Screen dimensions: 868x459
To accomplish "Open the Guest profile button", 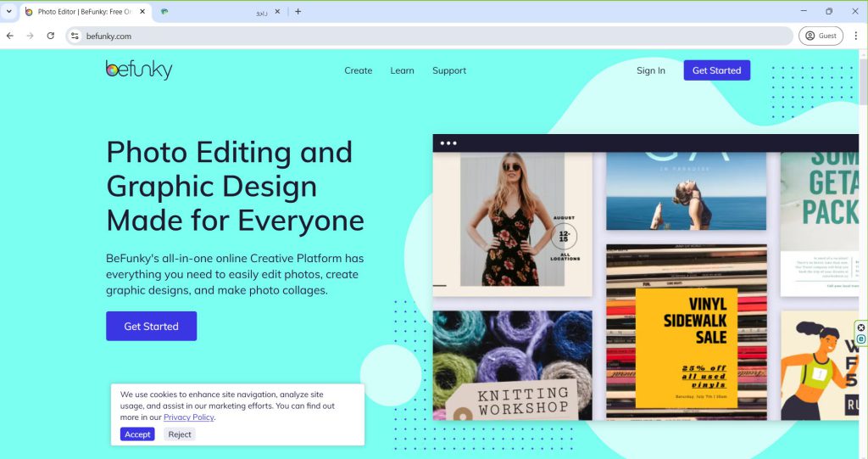I will coord(821,36).
